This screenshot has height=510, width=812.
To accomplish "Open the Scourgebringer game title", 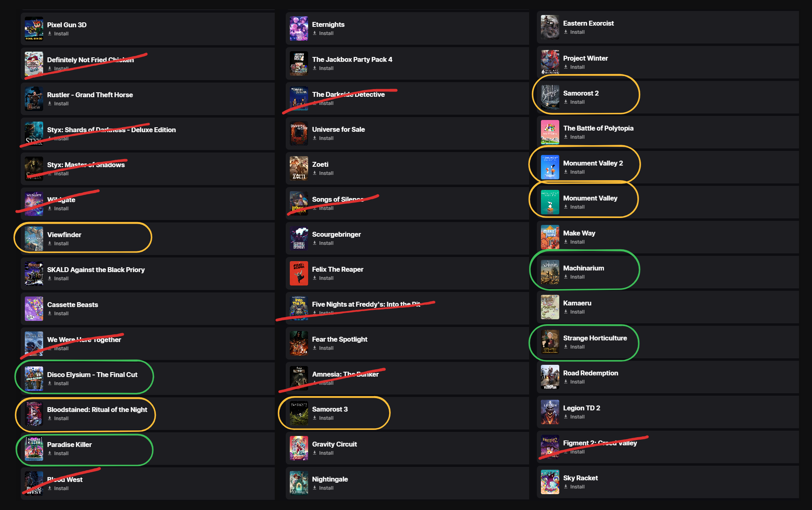I will point(336,234).
